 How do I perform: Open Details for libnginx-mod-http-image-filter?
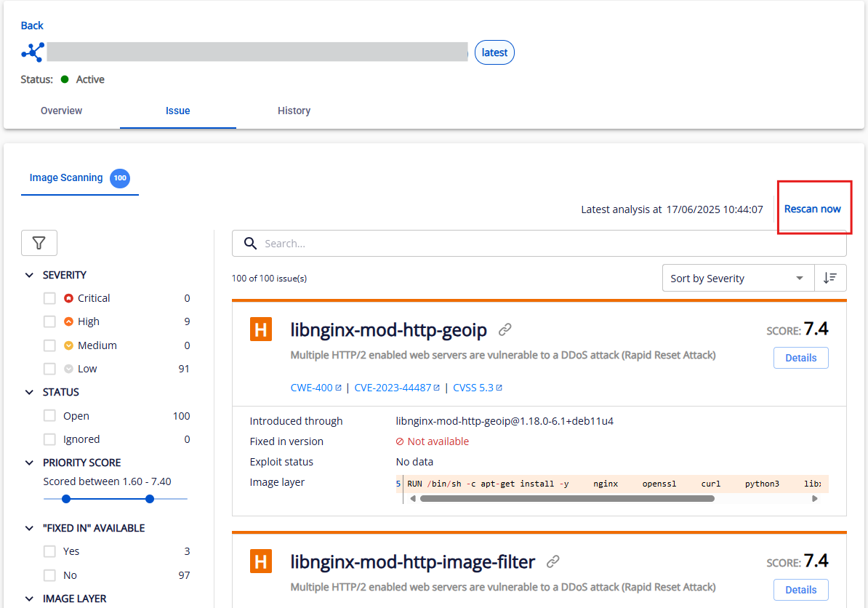click(800, 590)
